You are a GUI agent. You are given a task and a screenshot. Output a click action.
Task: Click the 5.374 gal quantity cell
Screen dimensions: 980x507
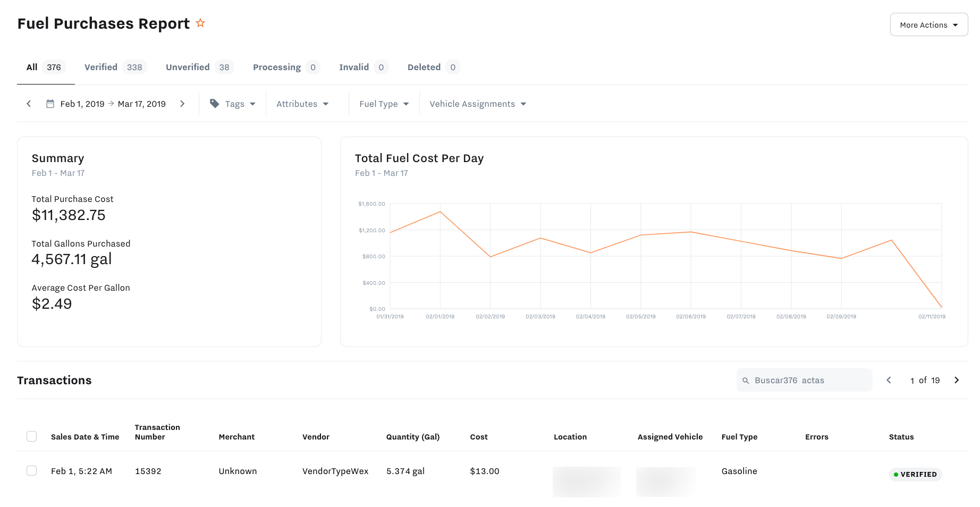tap(405, 471)
